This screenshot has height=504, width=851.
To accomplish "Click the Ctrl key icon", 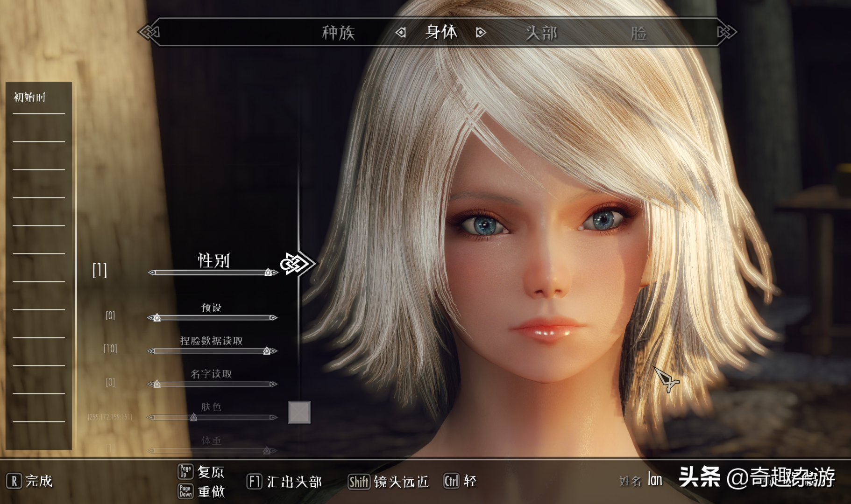I will [x=451, y=481].
